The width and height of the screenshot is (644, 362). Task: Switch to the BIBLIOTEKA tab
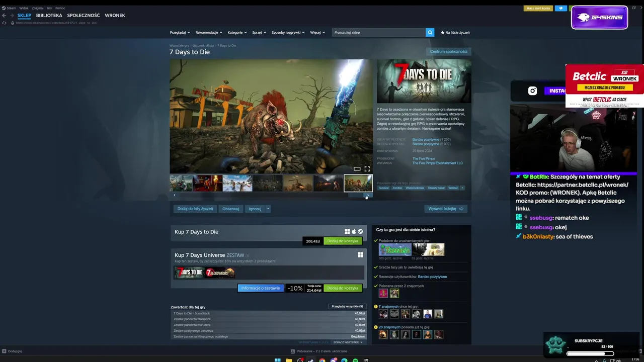click(49, 16)
